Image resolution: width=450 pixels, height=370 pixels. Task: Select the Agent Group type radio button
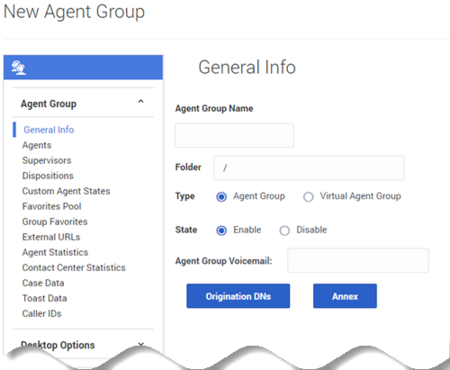coord(221,197)
